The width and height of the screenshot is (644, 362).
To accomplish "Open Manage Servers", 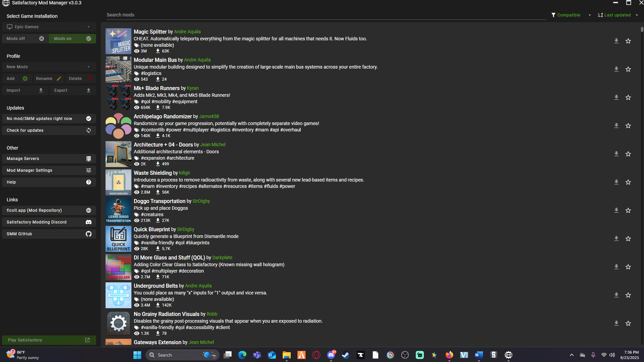I will (x=49, y=159).
